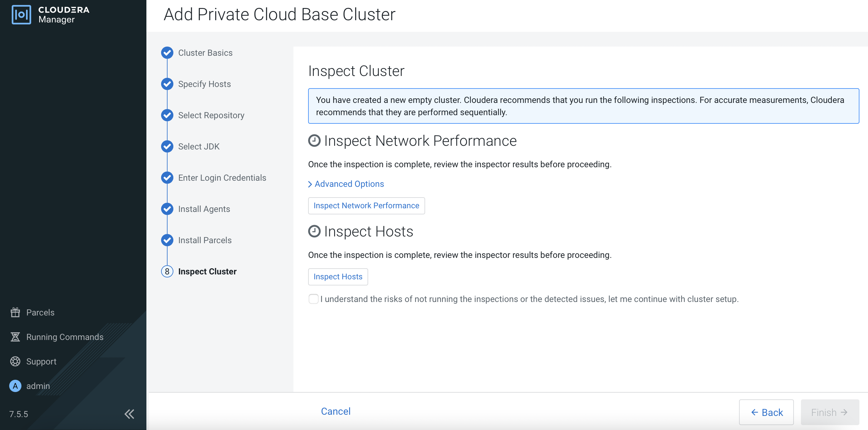This screenshot has width=868, height=430.
Task: Collapse the sidebar with double chevron
Action: click(129, 414)
